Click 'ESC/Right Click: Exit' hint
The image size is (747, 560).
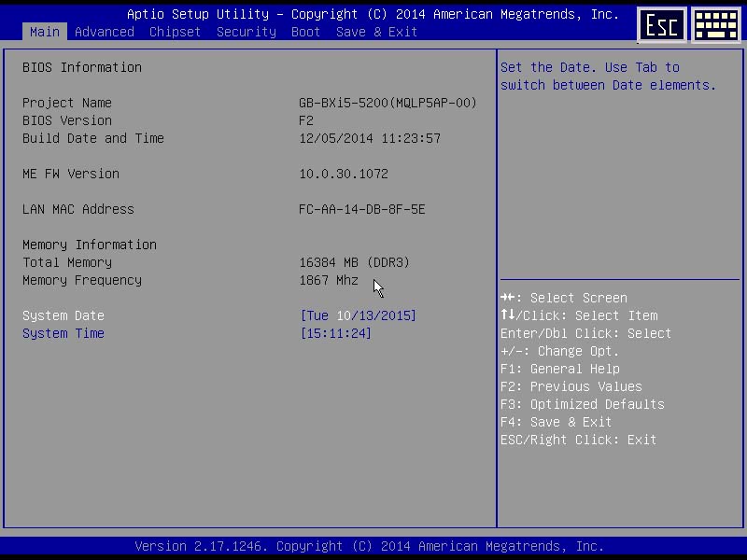tap(578, 440)
